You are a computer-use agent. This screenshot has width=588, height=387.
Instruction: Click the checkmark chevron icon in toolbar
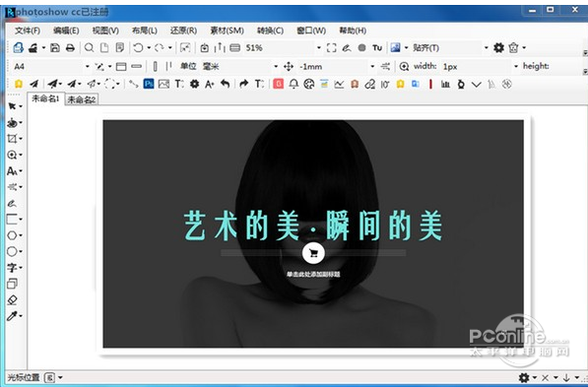[477, 85]
